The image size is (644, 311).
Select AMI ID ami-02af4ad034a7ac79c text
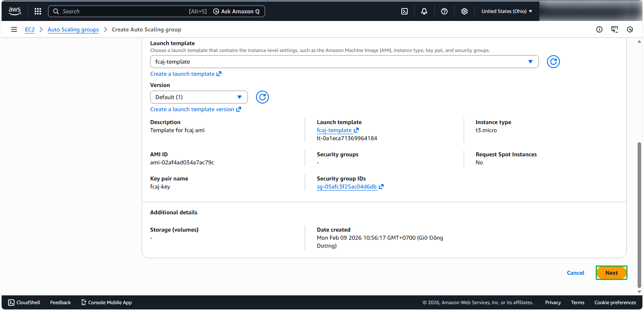(x=182, y=162)
